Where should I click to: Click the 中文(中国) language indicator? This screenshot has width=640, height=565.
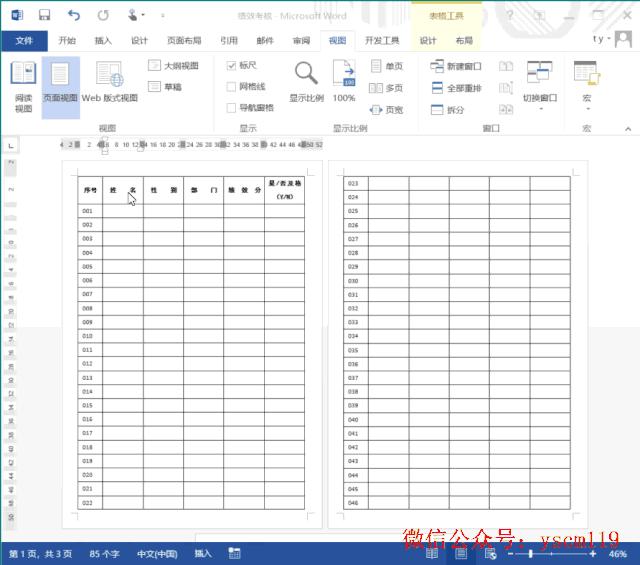point(157,554)
